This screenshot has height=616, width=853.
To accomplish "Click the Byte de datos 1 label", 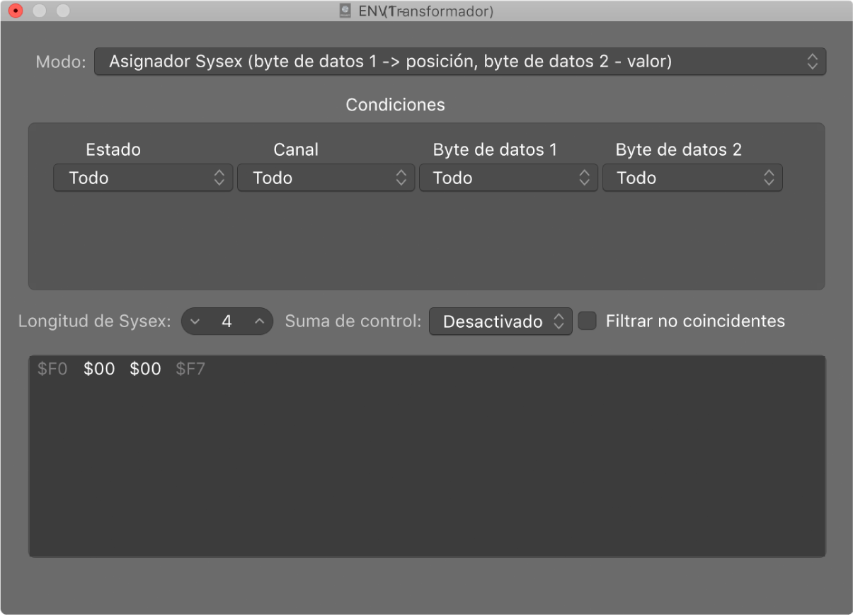I will (x=496, y=149).
